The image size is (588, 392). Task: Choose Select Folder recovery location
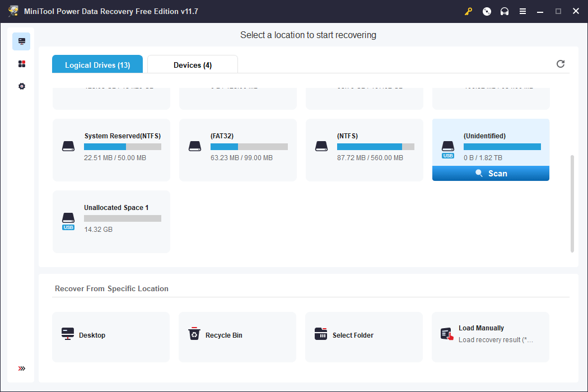click(364, 337)
